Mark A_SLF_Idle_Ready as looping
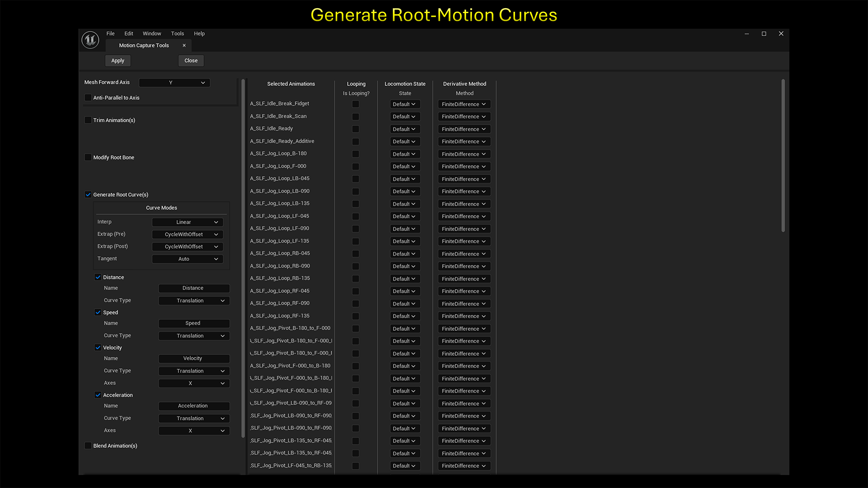Image resolution: width=868 pixels, height=488 pixels. 356,129
